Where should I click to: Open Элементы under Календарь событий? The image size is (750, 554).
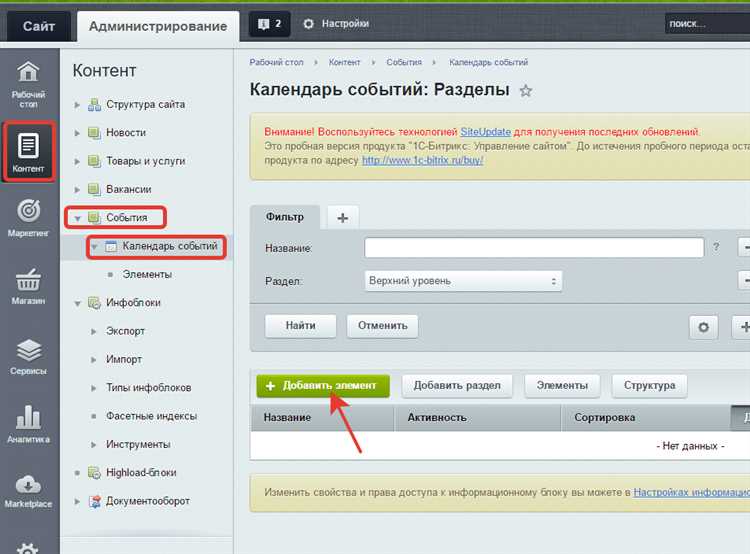[x=147, y=275]
